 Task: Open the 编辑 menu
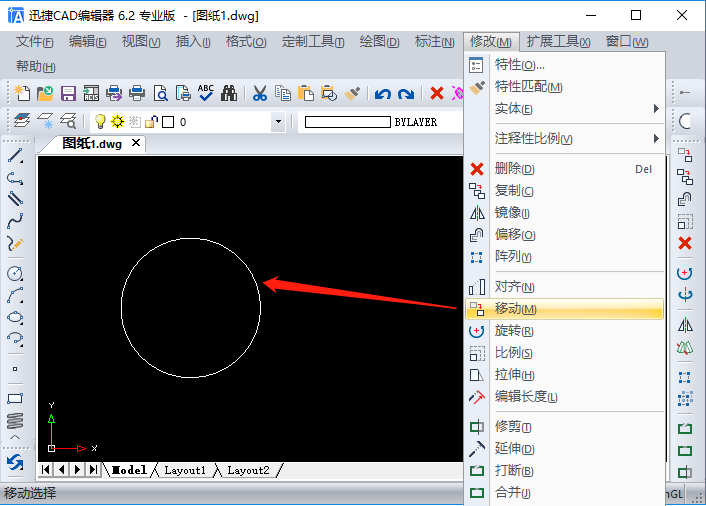pos(87,42)
